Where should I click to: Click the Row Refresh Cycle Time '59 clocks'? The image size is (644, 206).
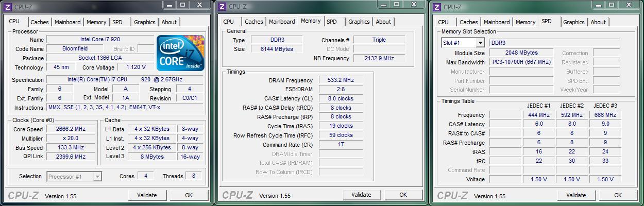[341, 135]
